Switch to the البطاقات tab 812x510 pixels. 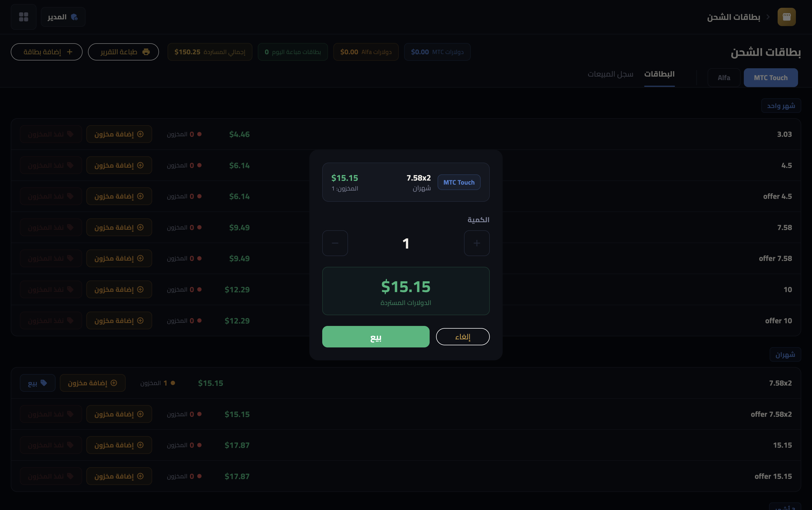(x=659, y=74)
